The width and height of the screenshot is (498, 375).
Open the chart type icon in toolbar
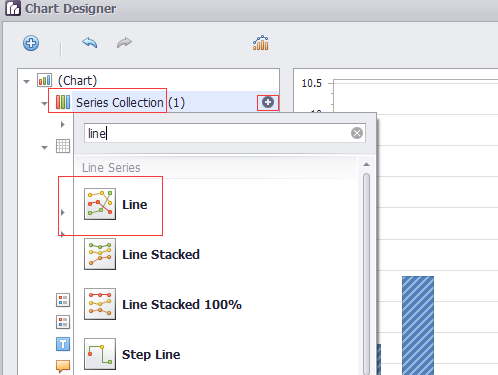click(261, 43)
